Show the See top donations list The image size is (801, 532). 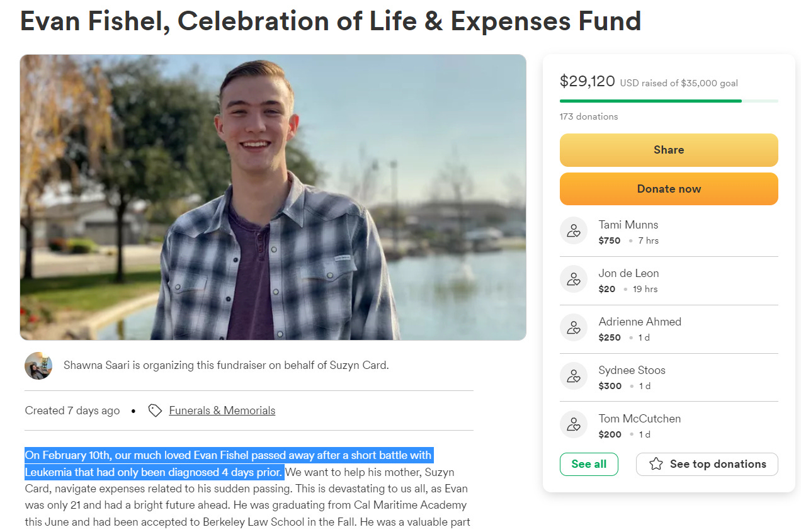coord(707,464)
